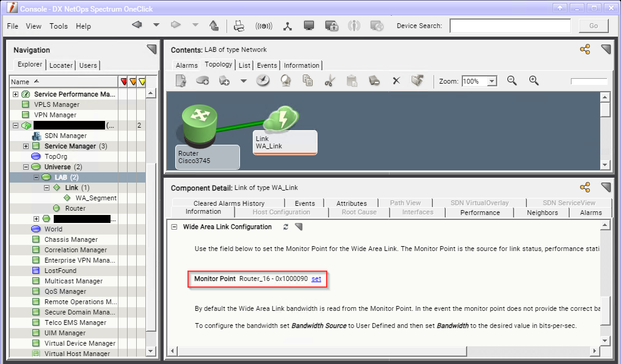621x364 pixels.
Task: Open the List tab in Contents panel
Action: (244, 65)
